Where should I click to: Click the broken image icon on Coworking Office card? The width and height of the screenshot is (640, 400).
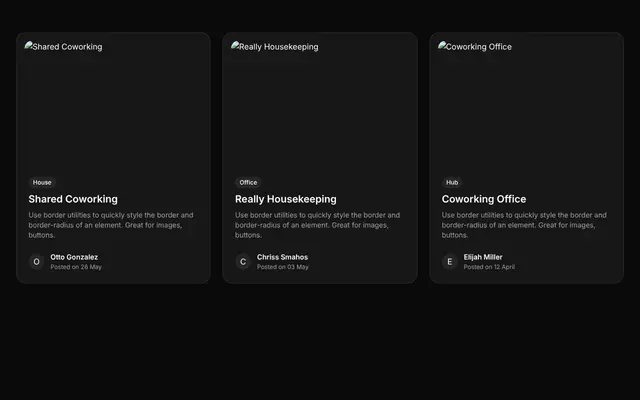442,46
